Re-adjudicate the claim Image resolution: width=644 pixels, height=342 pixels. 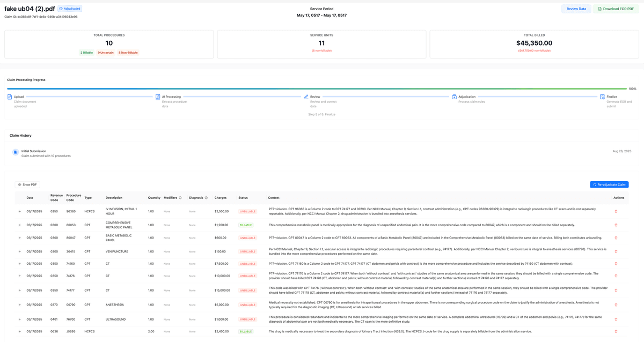click(x=609, y=184)
